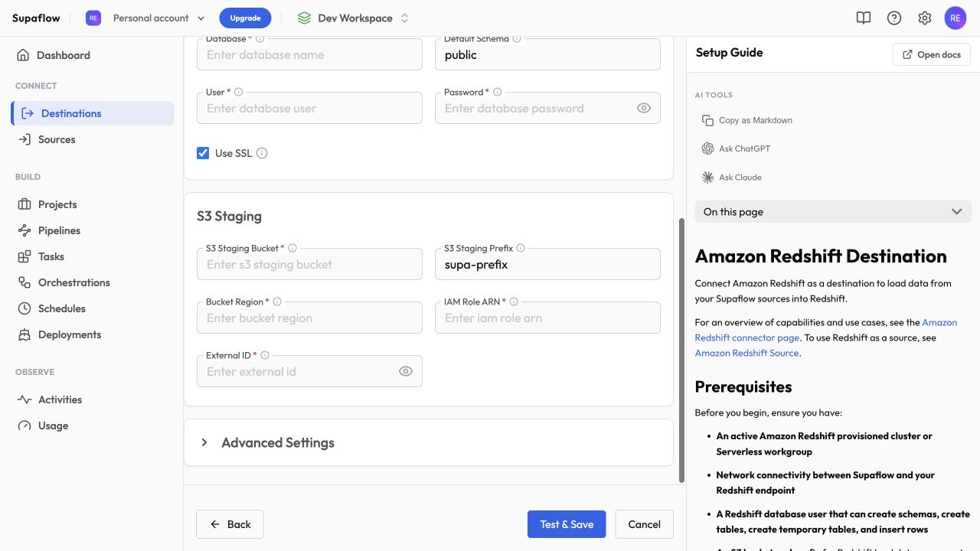
Task: Show info tooltip for S3 Staging Bucket
Action: (292, 248)
